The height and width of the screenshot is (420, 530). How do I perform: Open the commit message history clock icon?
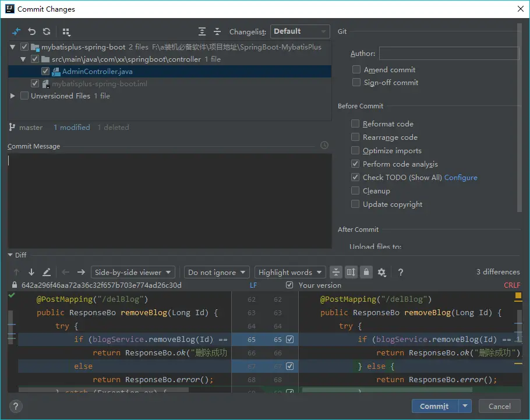(324, 146)
